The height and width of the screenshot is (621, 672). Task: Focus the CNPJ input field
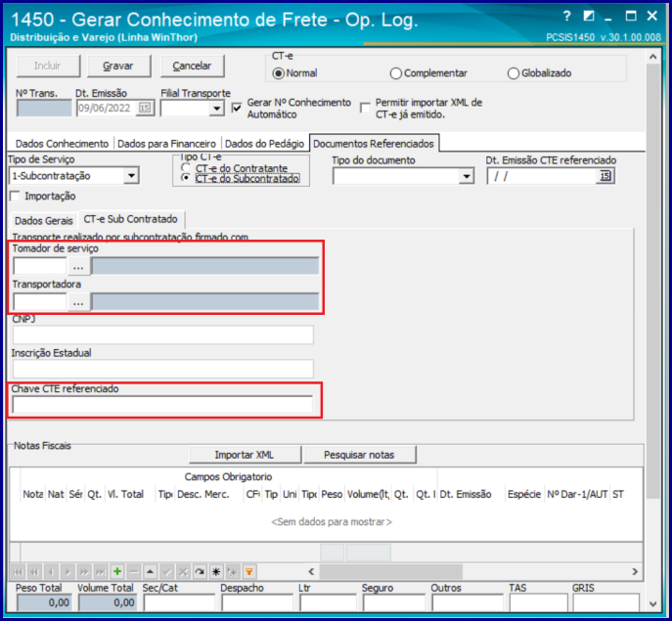162,334
